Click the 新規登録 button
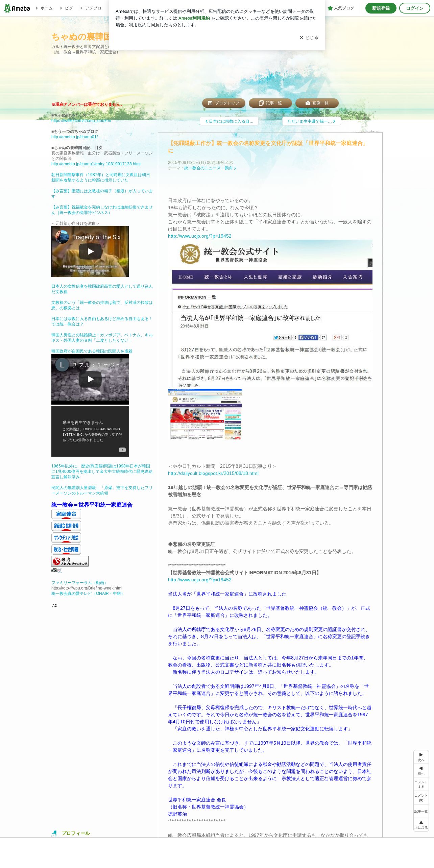The image size is (434, 868). tap(381, 8)
